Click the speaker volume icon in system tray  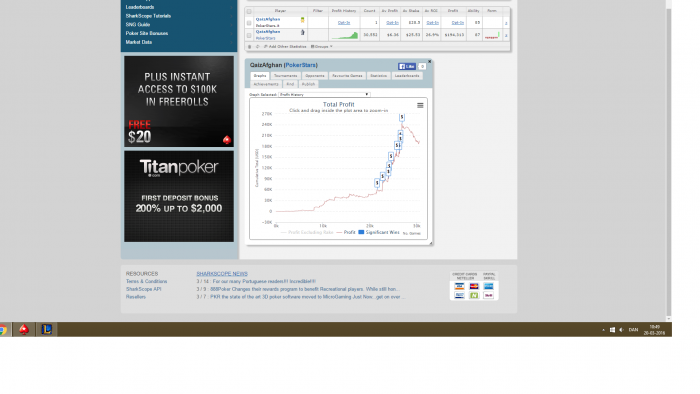coord(621,330)
